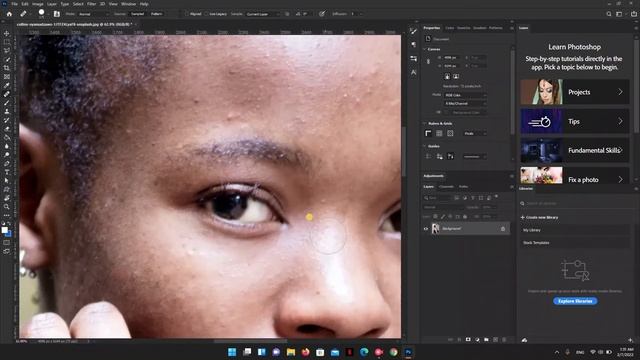The width and height of the screenshot is (640, 360).
Task: Open the Image menu
Action: click(x=38, y=4)
